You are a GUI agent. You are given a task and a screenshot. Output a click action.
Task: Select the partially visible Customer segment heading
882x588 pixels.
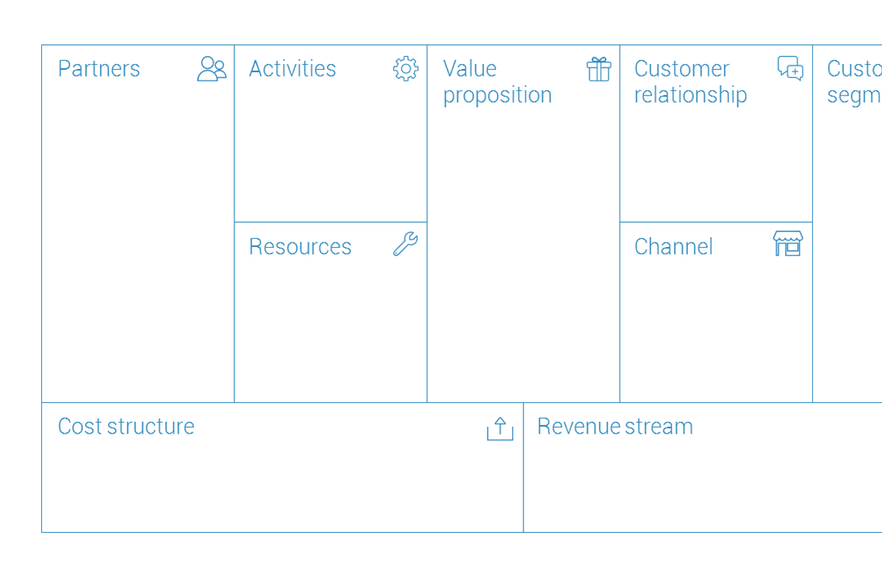(854, 82)
